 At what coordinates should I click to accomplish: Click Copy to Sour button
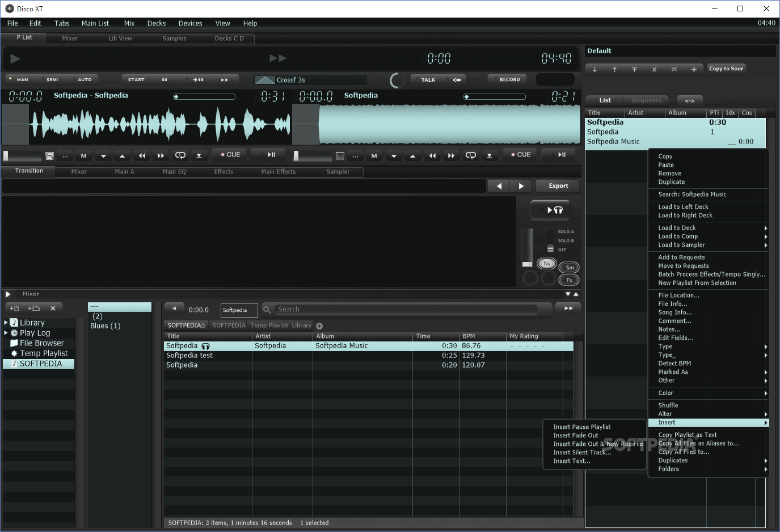click(726, 69)
